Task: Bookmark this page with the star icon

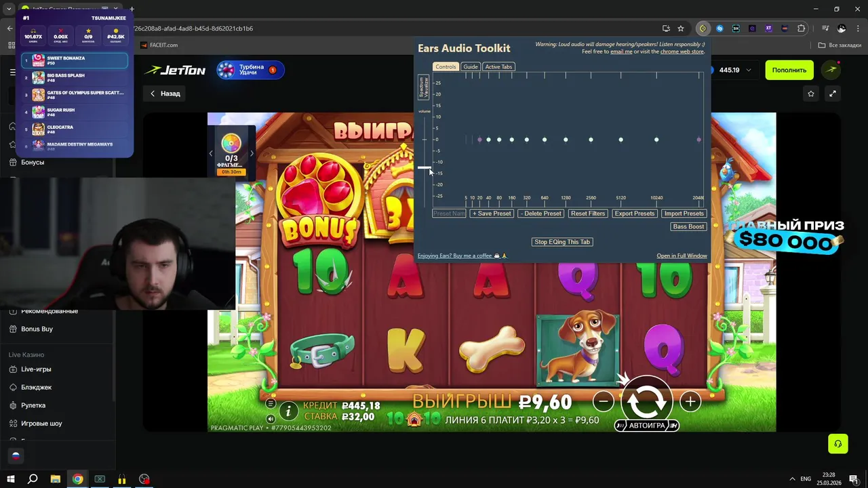Action: coord(681,28)
